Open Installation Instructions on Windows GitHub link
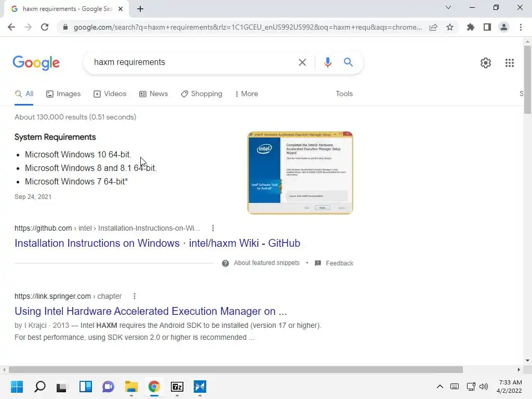Viewport: 532px width, 399px height. pos(157,243)
